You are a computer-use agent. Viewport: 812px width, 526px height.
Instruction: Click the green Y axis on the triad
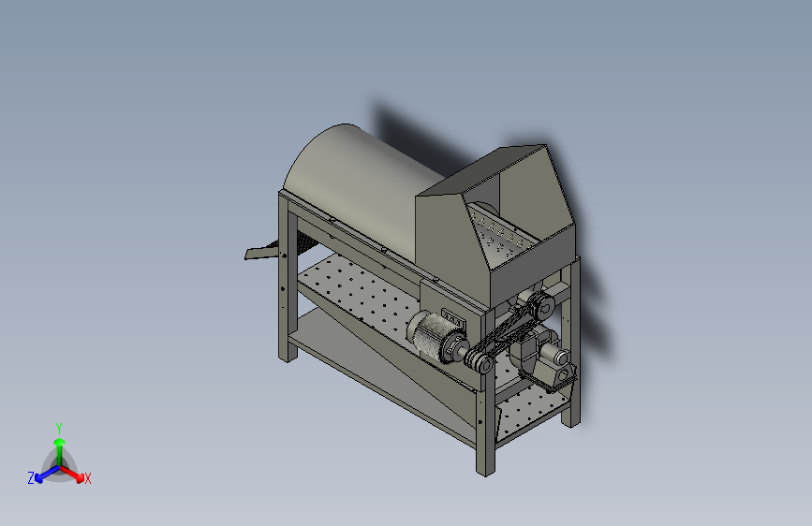(60, 451)
